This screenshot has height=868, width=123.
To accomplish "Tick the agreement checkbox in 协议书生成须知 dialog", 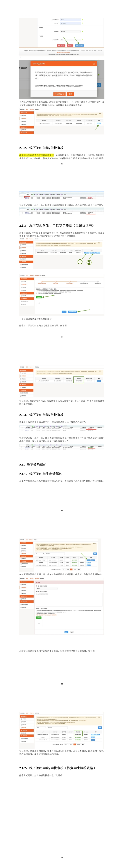I will pos(36,86).
